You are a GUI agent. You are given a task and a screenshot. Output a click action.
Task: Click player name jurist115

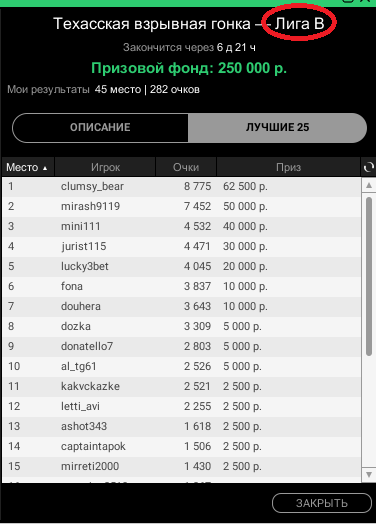click(84, 247)
